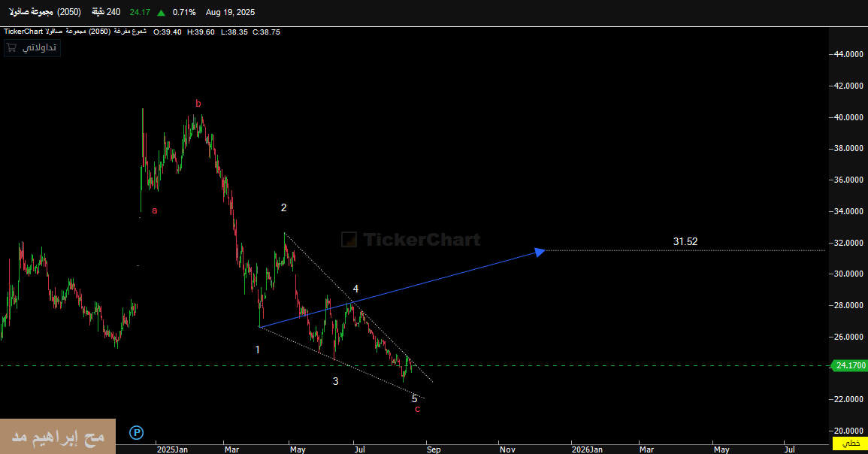Select the blue arrowhead of the trendline
Viewport: 868px width, 454px height.
(540, 252)
